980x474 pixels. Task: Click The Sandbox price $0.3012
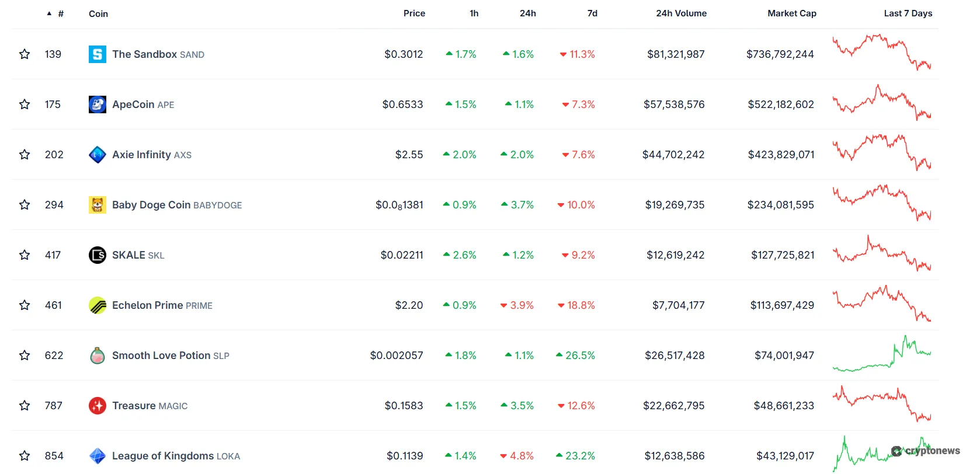point(404,54)
